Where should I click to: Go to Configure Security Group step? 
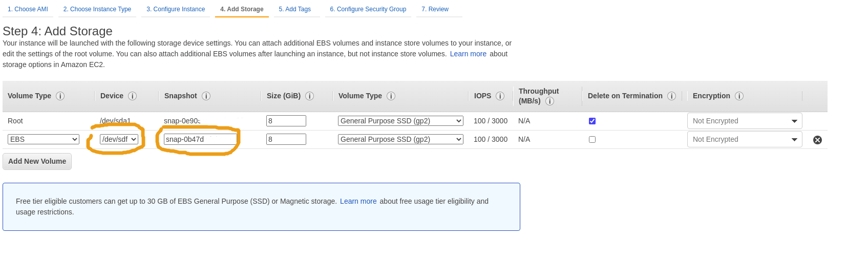[x=368, y=9]
